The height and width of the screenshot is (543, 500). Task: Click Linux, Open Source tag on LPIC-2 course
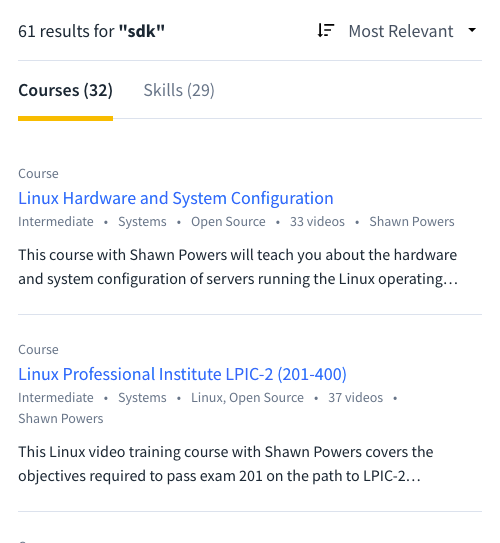click(x=247, y=398)
